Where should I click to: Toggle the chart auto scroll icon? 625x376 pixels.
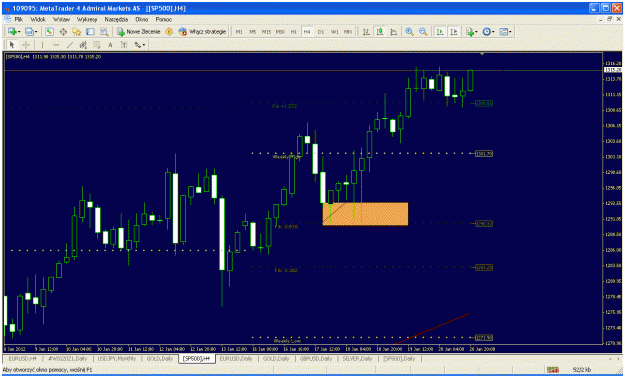click(440, 31)
